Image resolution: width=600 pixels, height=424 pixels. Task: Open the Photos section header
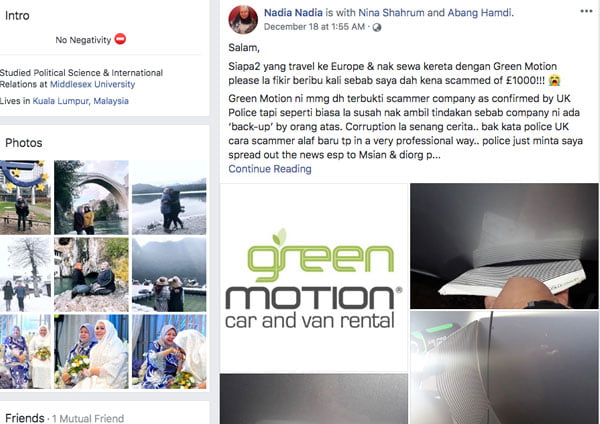coord(24,143)
